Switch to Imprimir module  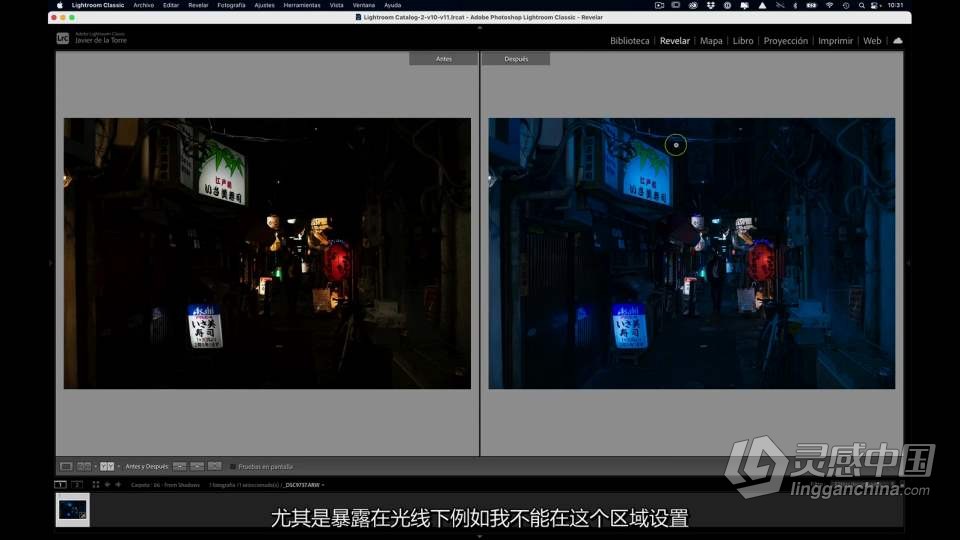pos(835,40)
